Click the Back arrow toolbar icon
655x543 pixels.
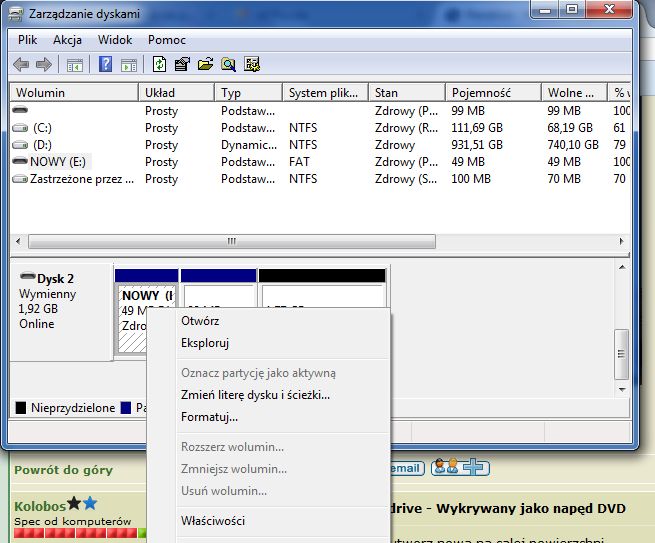(21, 64)
